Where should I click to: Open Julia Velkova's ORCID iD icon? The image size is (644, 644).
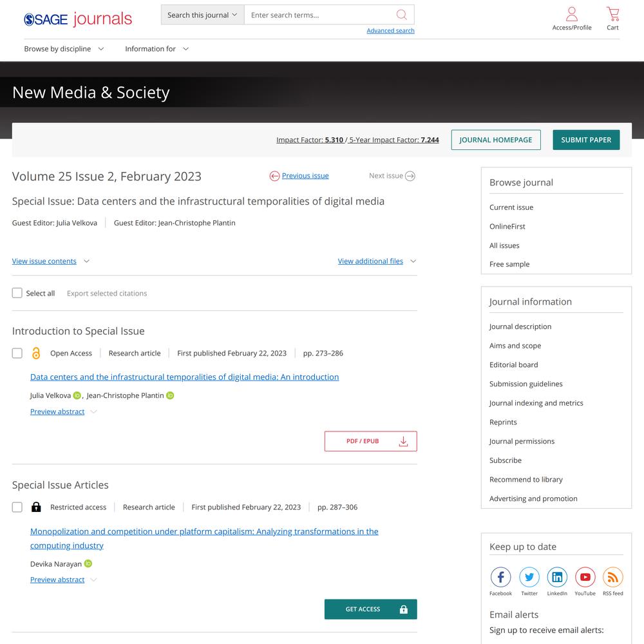(77, 395)
